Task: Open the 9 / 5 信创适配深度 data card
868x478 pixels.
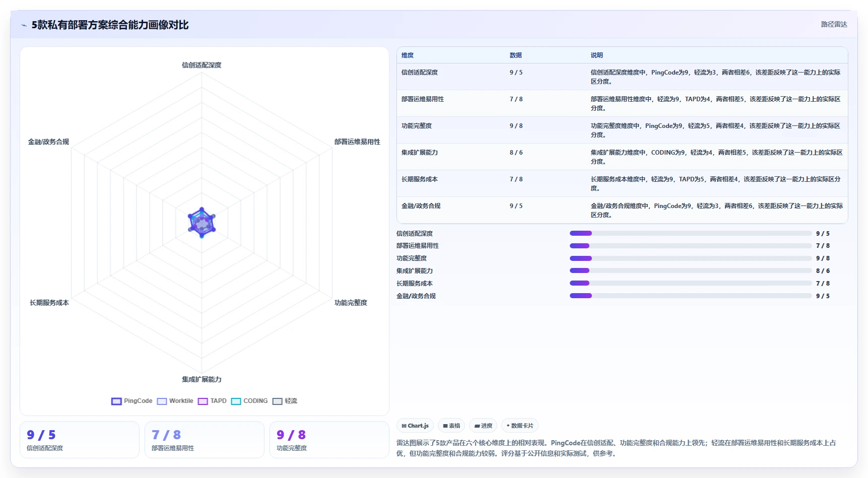Action: (x=80, y=440)
